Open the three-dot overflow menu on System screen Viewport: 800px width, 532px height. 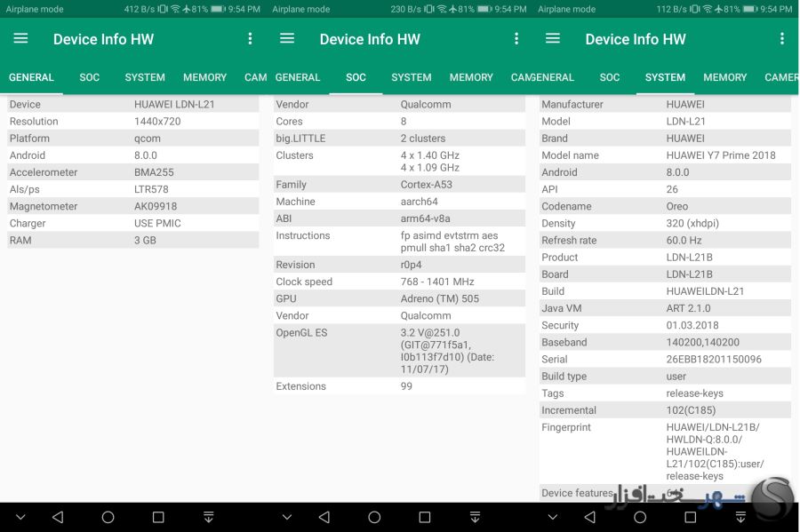781,39
